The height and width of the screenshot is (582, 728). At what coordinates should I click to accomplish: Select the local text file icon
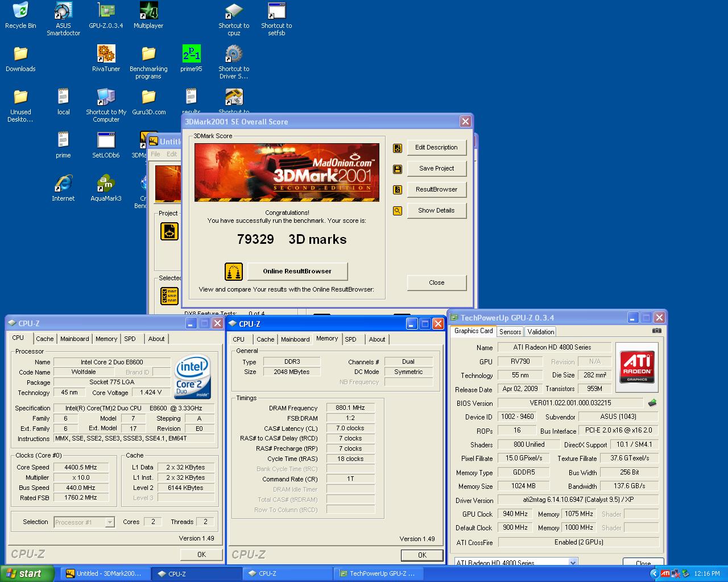63,102
